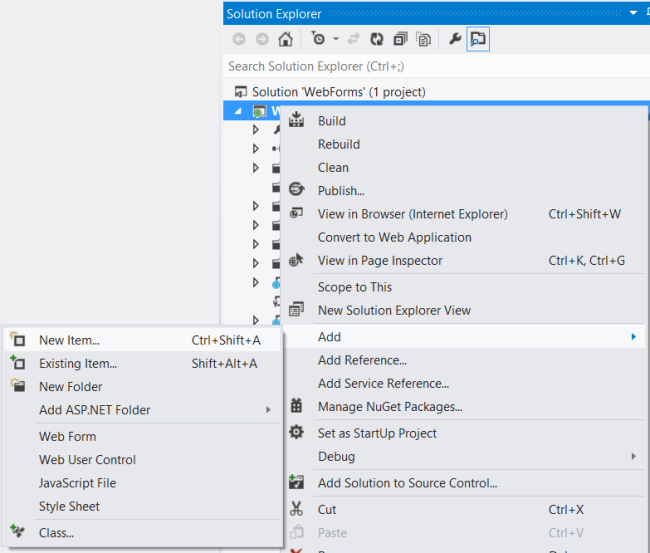Click the Refresh icon in Solution Explorer toolbar
The image size is (650, 553).
coord(378,39)
